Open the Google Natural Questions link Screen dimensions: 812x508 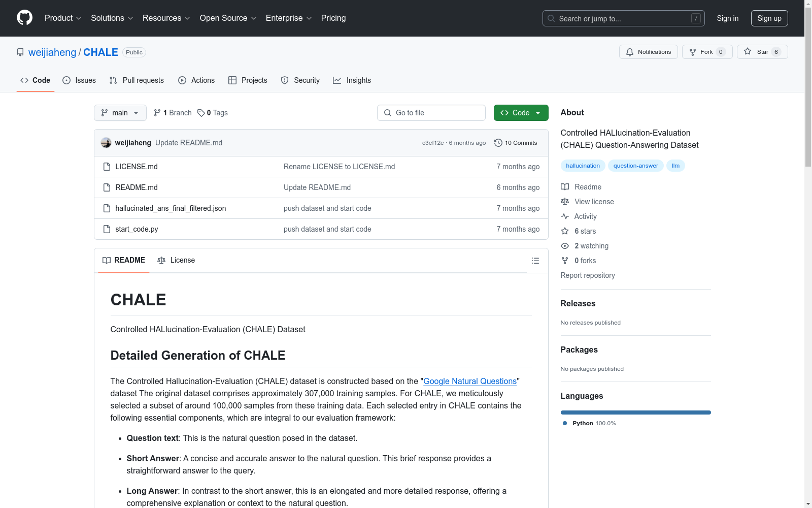pyautogui.click(x=470, y=381)
